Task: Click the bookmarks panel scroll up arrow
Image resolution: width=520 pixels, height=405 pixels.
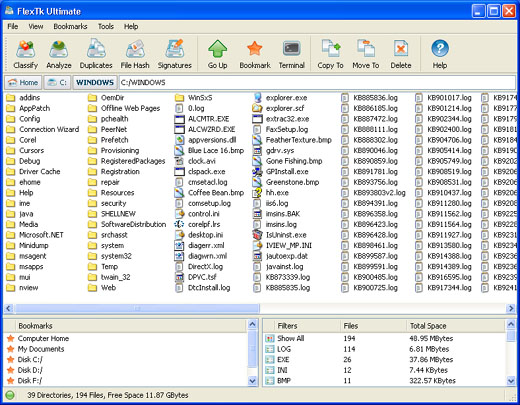Action: (x=253, y=324)
